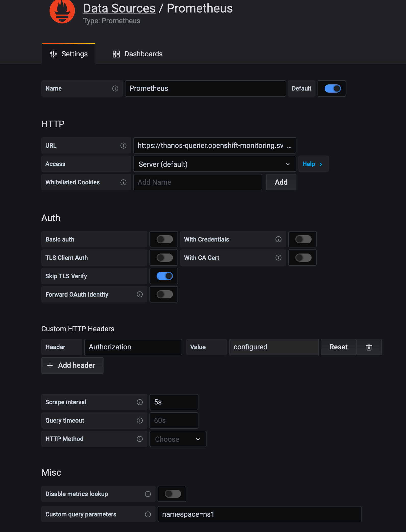Click the With CA Cert info icon
This screenshot has height=532, width=406.
pos(278,258)
